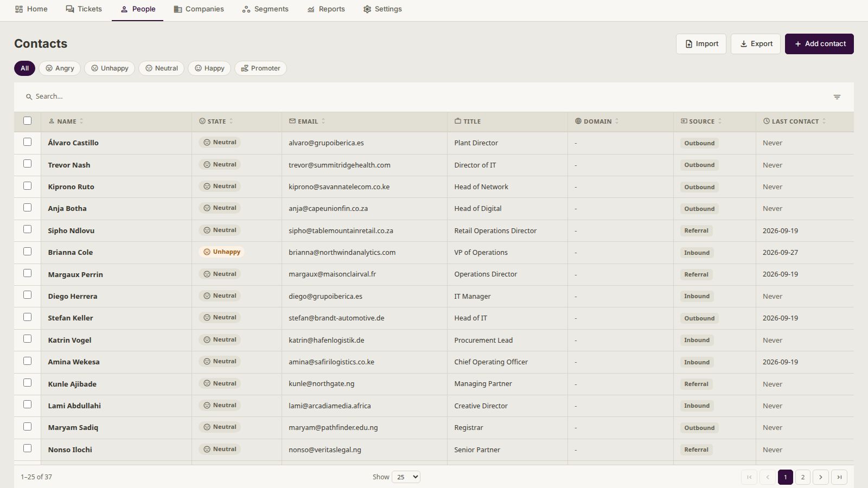This screenshot has width=868, height=488.
Task: Click the Add contact button
Action: point(819,44)
